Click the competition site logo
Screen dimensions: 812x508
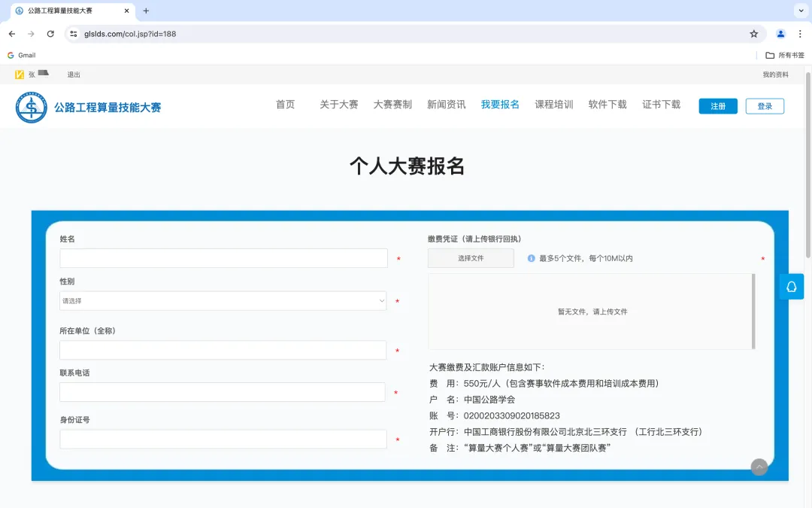coord(31,105)
